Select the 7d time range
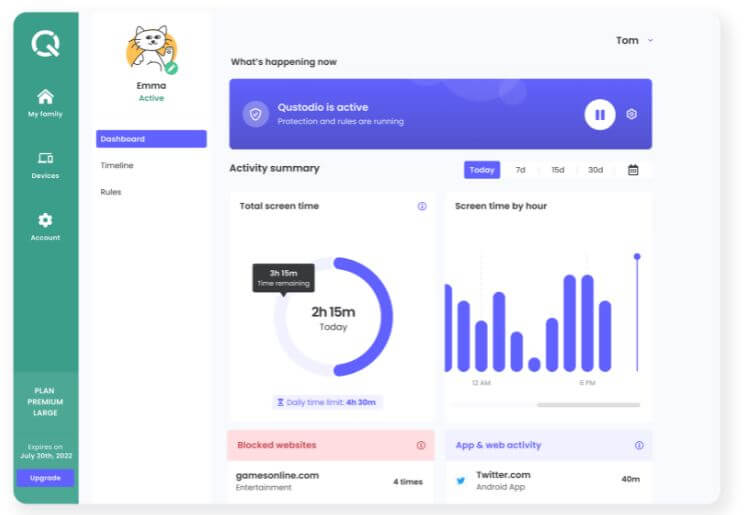The width and height of the screenshot is (750, 515). [x=520, y=170]
